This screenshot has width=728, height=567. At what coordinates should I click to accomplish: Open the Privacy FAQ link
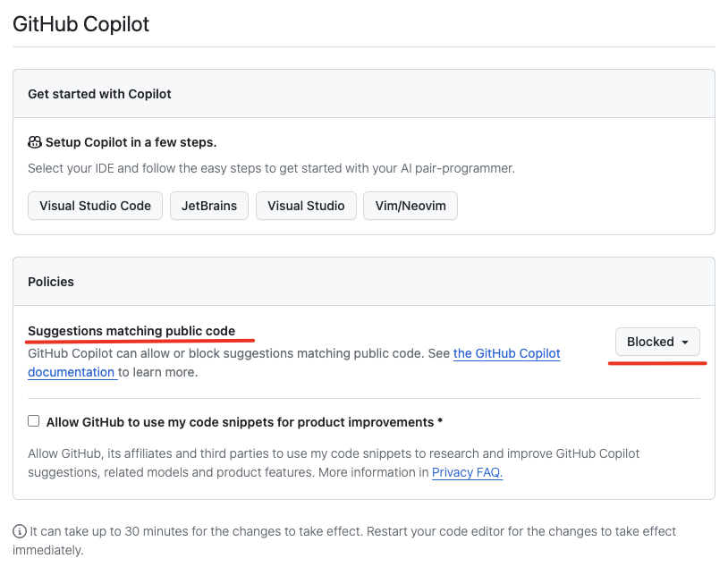point(467,472)
